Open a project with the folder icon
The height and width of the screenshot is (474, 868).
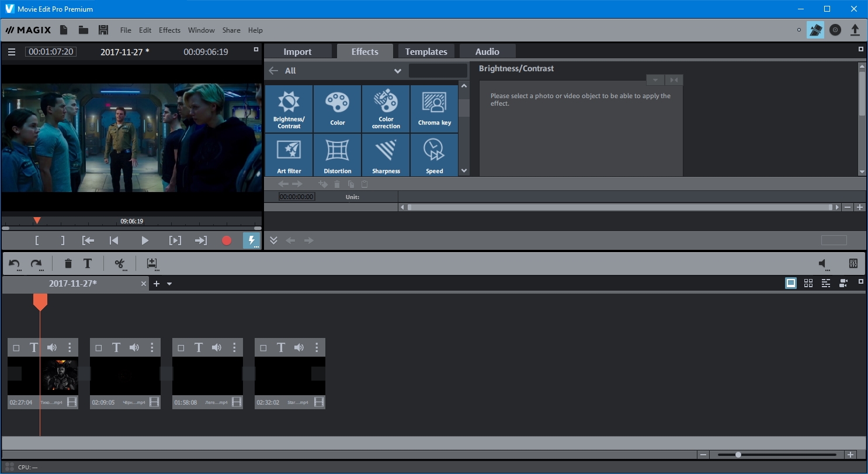[83, 30]
